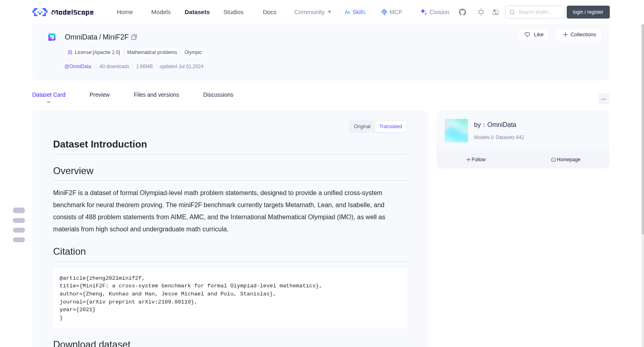Open the MCP page
644x347 pixels.
click(x=391, y=12)
